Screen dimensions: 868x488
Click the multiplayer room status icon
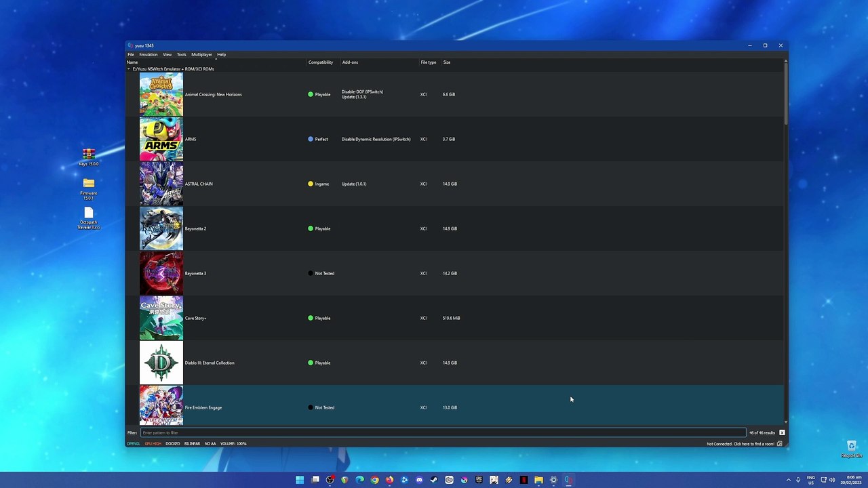[780, 444]
